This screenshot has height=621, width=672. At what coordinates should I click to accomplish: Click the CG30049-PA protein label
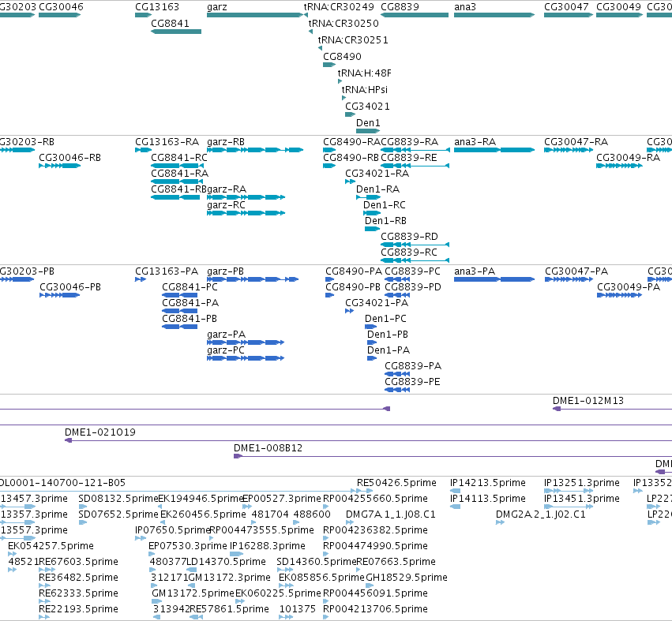pos(629,287)
